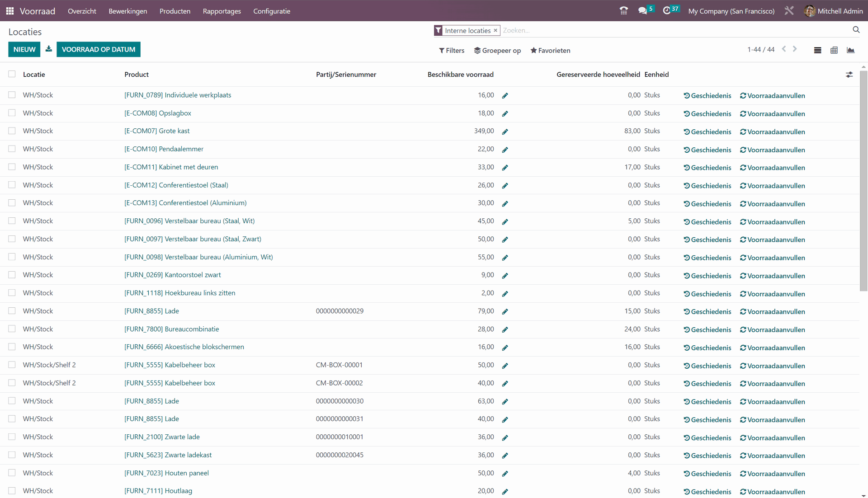Open product [FURN_0269] Kantoorstoel zwart

173,275
